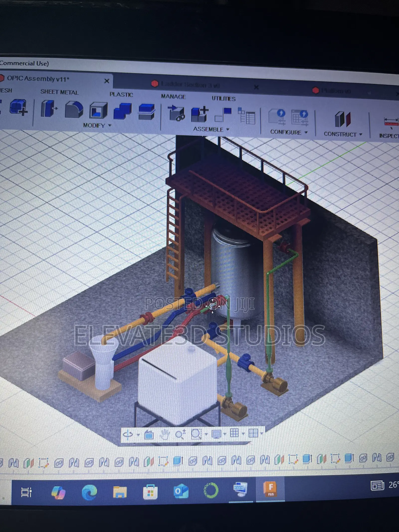The width and height of the screenshot is (399, 532).
Task: Open the configuration table icon
Action: pyautogui.click(x=300, y=117)
